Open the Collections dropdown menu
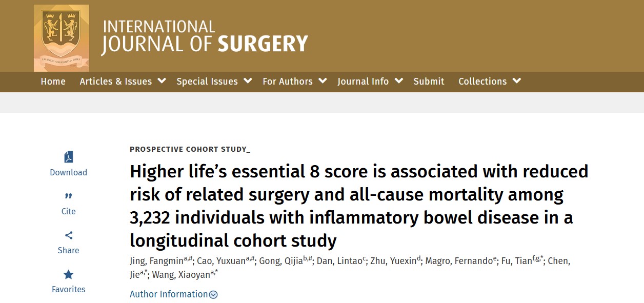 click(516, 81)
